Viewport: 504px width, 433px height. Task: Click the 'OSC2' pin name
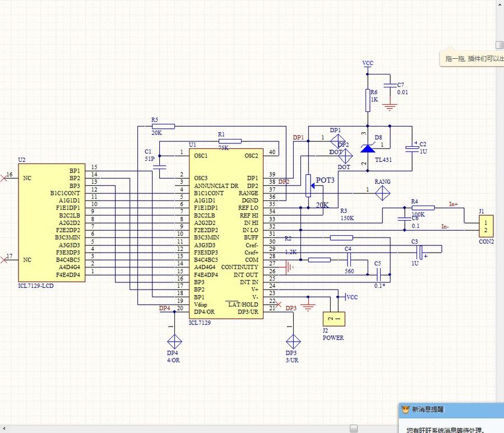point(251,156)
